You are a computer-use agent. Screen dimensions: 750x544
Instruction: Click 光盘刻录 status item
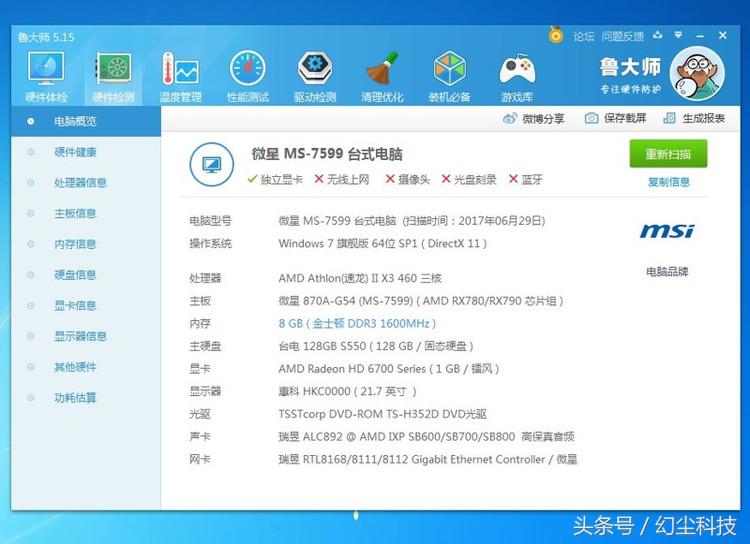pos(469,179)
